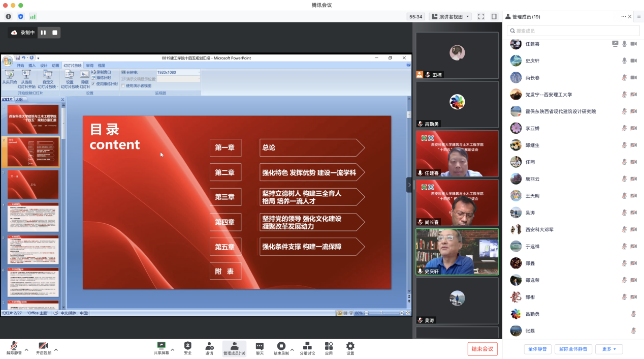Close the 管理成员 panel
644x359 pixels.
click(630, 17)
